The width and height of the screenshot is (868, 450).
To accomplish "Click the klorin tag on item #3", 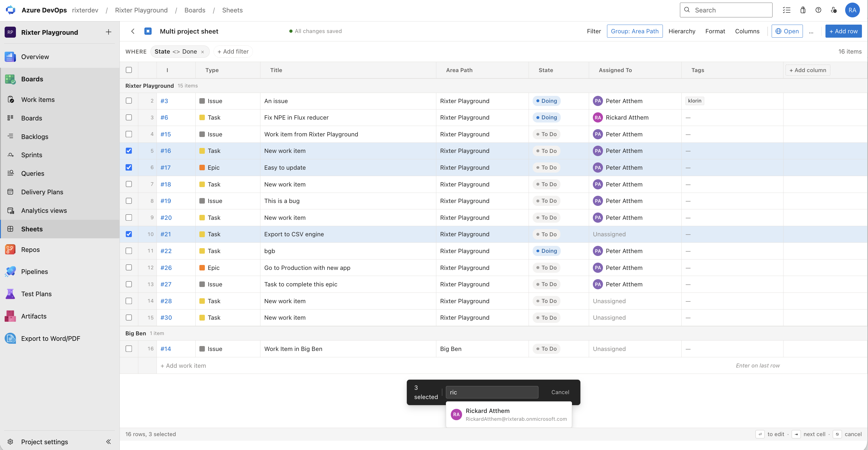I will [694, 100].
